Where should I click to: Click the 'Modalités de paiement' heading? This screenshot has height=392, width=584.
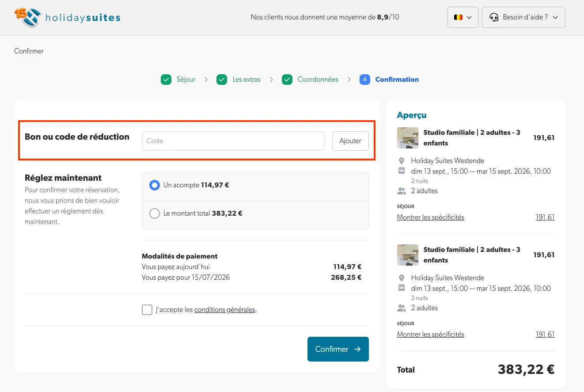[x=180, y=256]
